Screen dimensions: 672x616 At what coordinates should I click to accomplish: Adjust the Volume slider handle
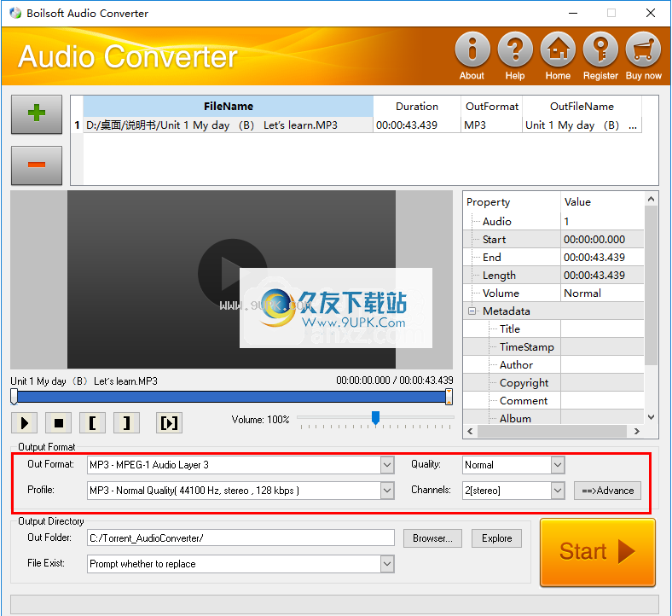375,417
